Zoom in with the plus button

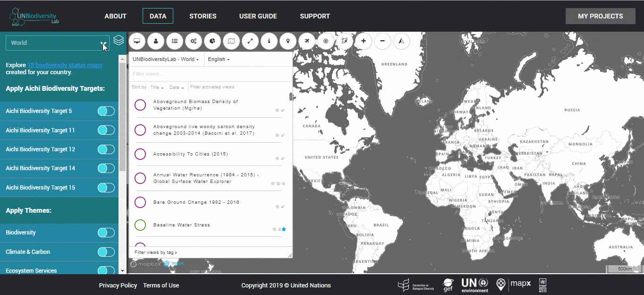tap(364, 41)
